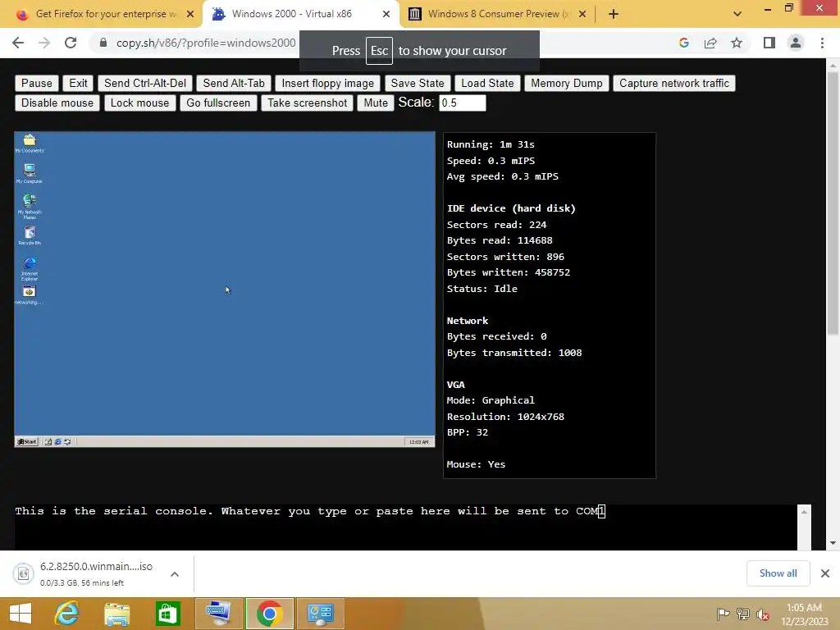Image resolution: width=840 pixels, height=630 pixels.
Task: Click Go fullscreen button
Action: click(218, 103)
